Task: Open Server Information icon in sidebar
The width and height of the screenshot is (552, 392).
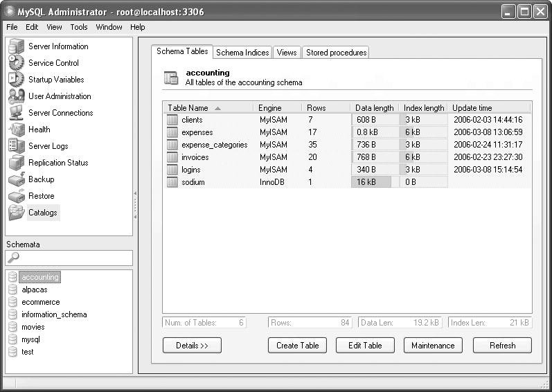Action: point(16,46)
